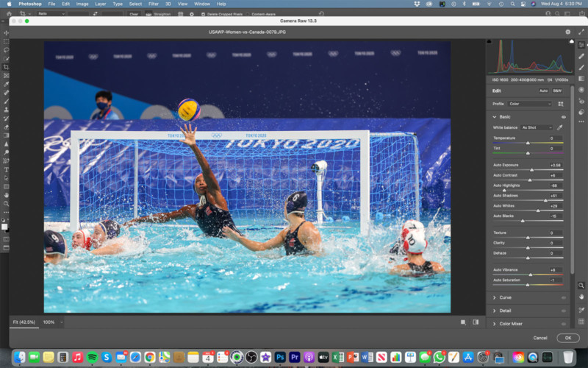
Task: Expand the Curve section
Action: pos(494,297)
